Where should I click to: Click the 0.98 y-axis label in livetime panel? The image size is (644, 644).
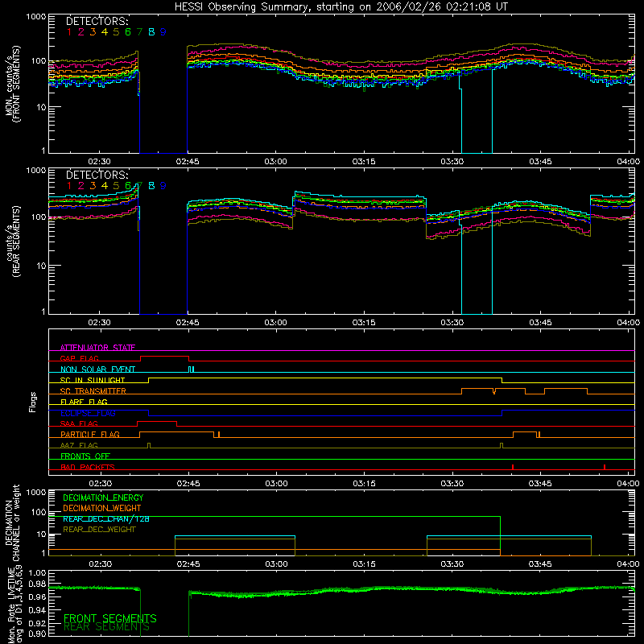click(x=38, y=584)
